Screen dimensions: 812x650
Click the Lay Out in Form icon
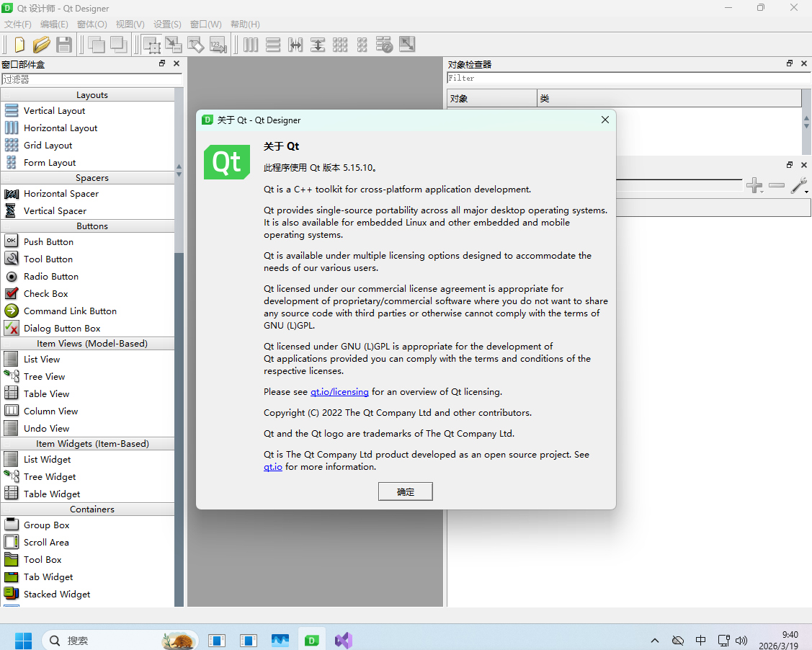(362, 45)
